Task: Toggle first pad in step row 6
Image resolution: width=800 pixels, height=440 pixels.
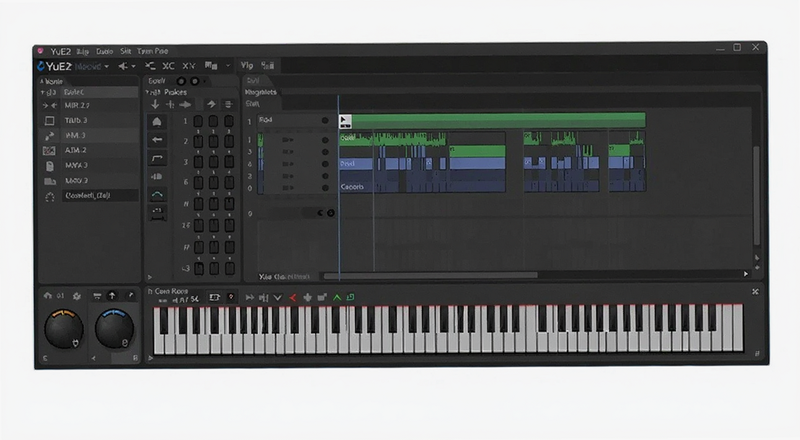Action: point(198,182)
